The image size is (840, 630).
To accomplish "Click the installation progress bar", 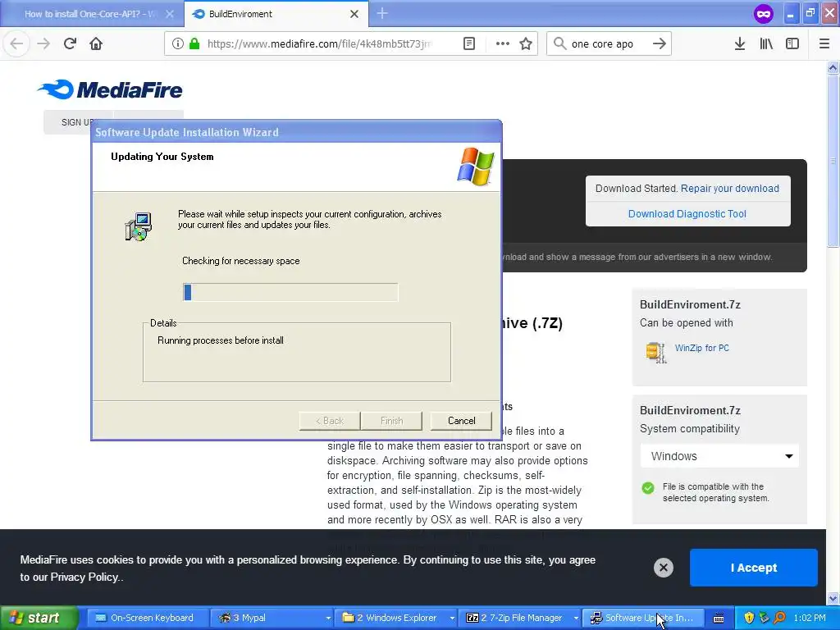I will 290,293.
